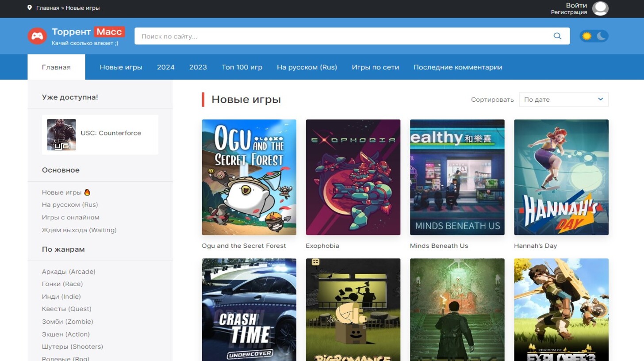
Task: Open USC: Counterforce featured game thumbnail
Action: 61,134
